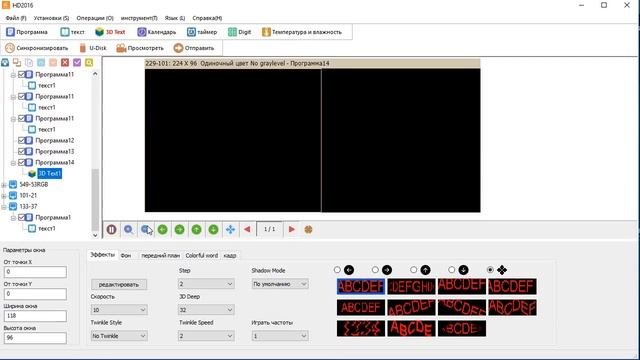
Task: Open U-Disk export
Action: click(93, 48)
